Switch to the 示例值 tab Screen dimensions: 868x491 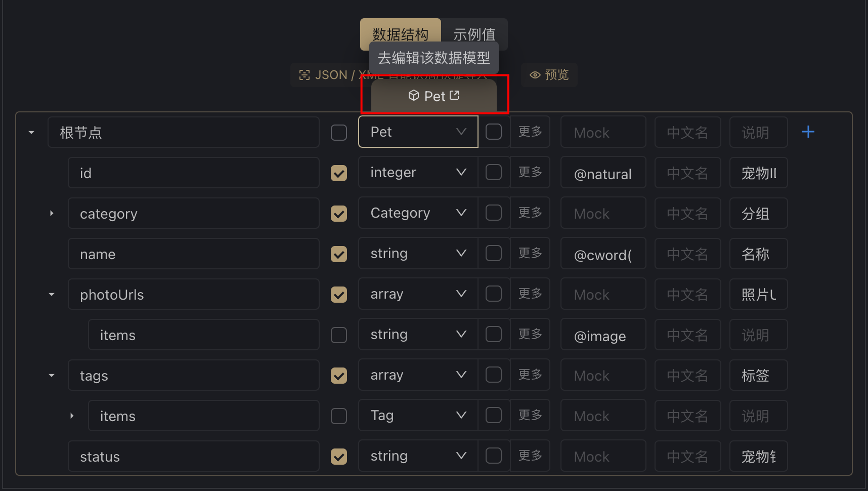pos(474,34)
